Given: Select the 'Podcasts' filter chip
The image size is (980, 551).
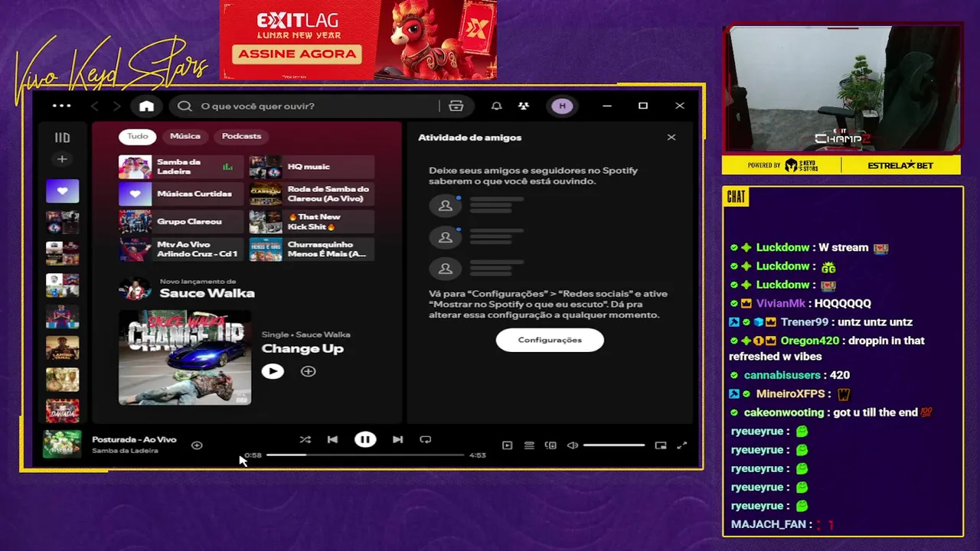Looking at the screenshot, I should coord(241,136).
